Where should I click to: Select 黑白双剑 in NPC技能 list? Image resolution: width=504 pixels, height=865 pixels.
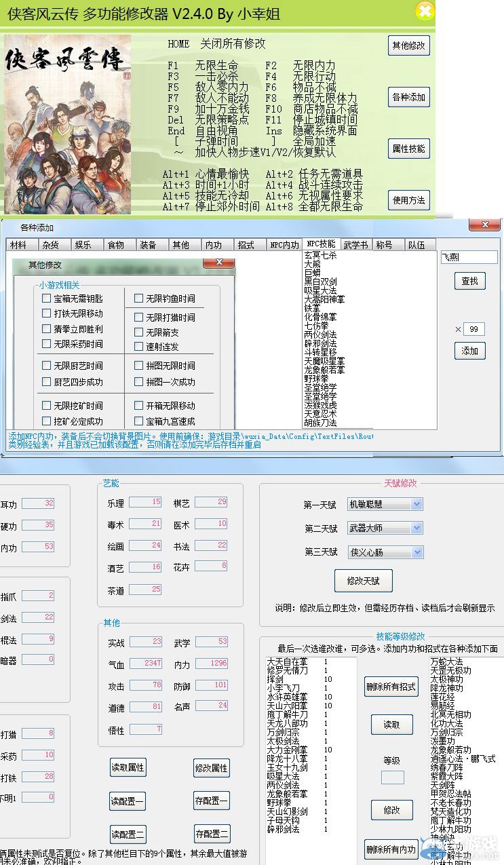tap(320, 282)
